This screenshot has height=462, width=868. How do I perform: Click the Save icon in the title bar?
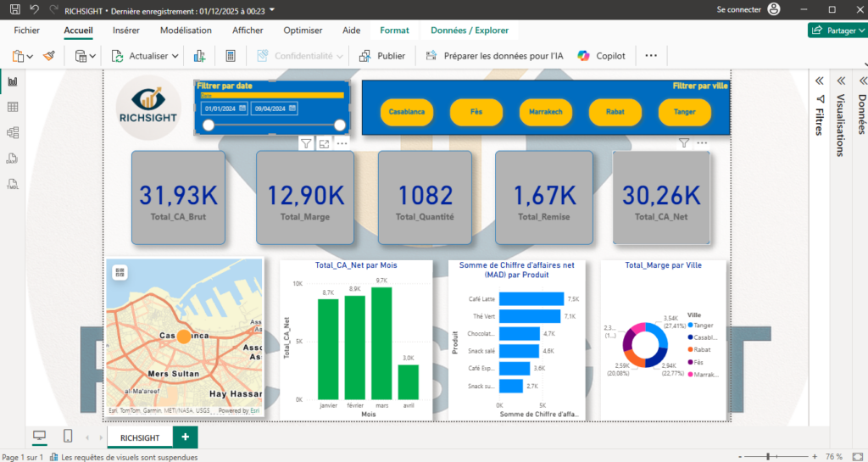point(15,9)
